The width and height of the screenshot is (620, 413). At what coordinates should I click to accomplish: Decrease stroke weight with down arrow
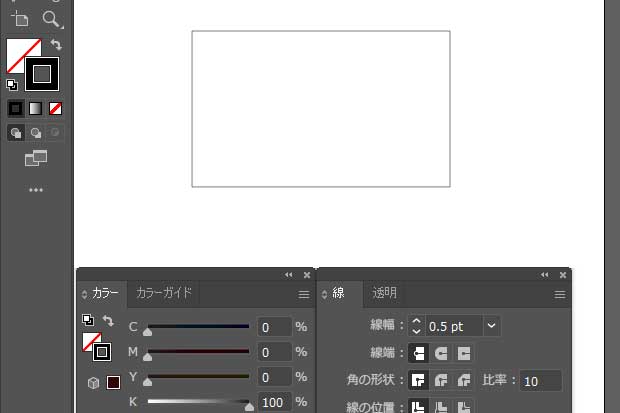(x=416, y=332)
